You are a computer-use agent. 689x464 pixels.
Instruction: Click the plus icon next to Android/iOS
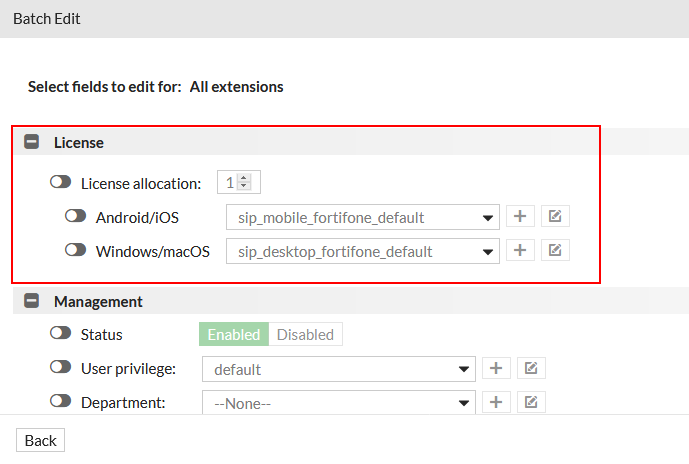click(519, 217)
